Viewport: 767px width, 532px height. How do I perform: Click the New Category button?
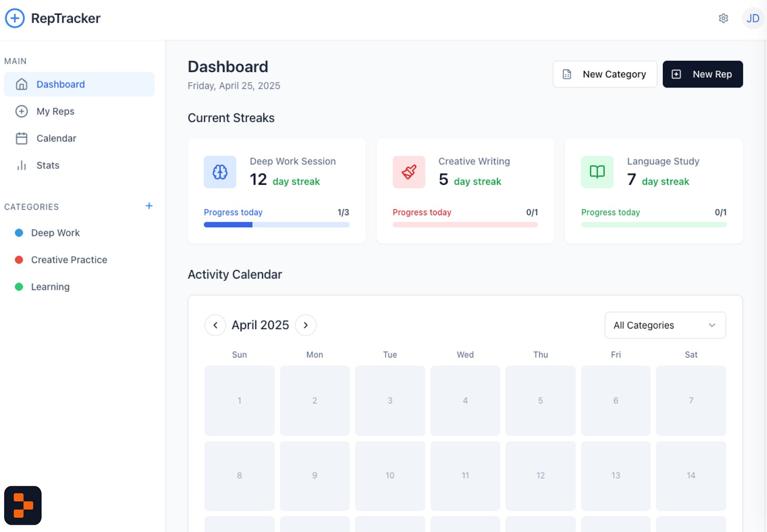(x=605, y=74)
